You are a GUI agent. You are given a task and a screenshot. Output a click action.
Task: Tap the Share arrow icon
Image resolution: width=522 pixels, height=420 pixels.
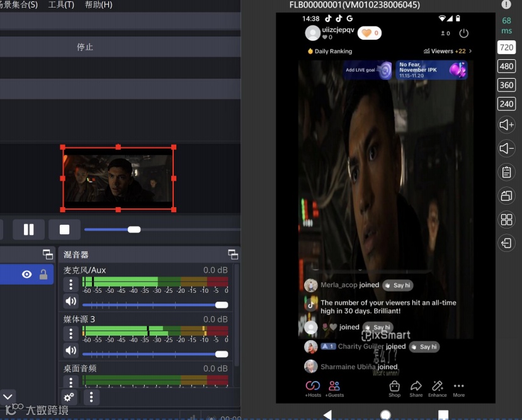click(x=416, y=389)
